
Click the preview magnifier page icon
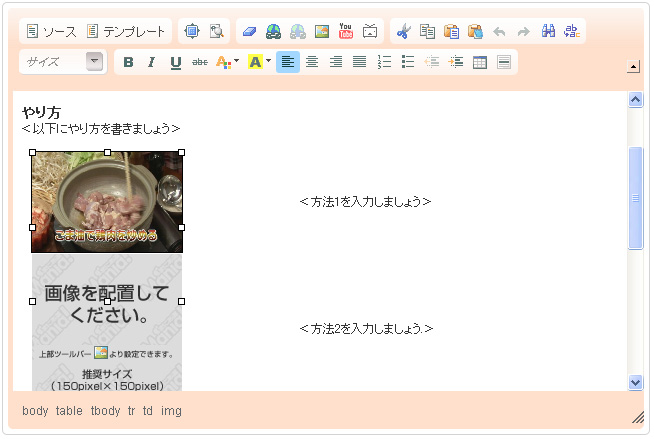216,31
